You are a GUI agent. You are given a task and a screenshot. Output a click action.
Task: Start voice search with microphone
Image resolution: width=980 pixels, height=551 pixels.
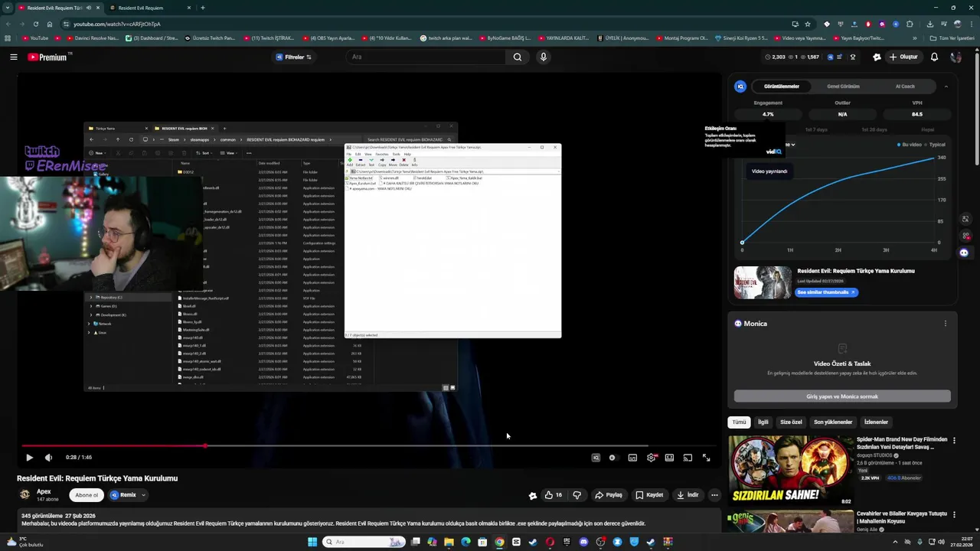pyautogui.click(x=544, y=57)
